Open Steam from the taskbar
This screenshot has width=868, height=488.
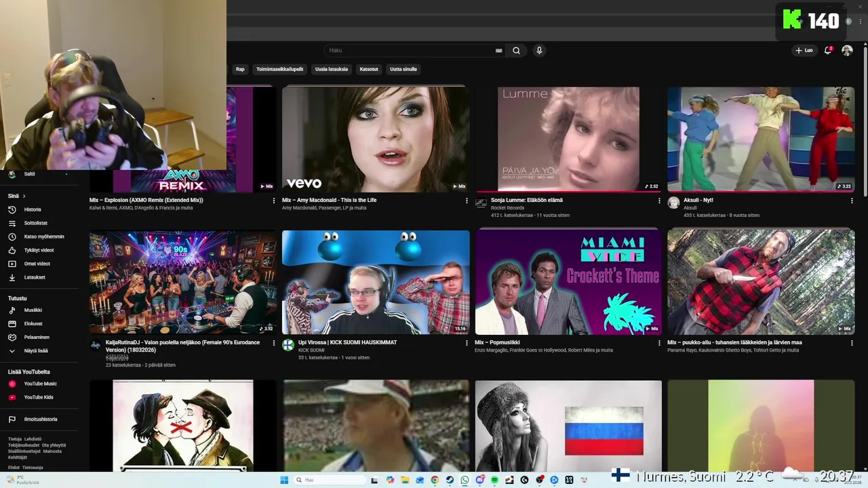(450, 480)
